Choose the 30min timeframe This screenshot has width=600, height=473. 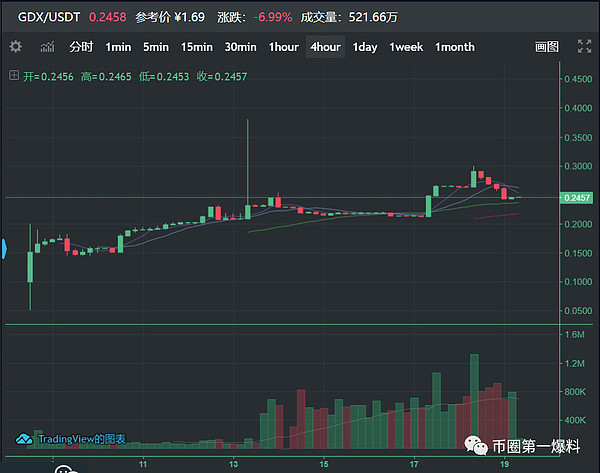pos(240,47)
